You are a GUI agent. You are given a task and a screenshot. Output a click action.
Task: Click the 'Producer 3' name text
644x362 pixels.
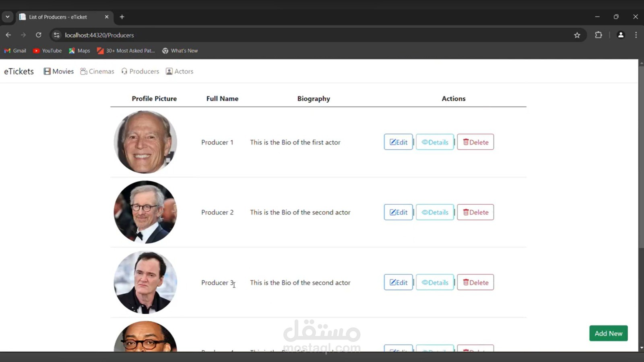(217, 283)
